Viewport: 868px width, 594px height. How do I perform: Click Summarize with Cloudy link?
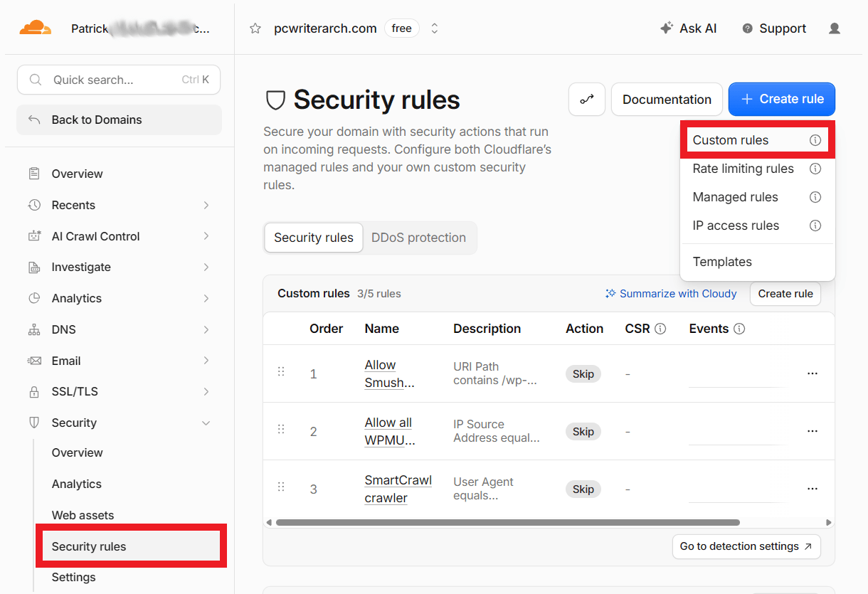671,294
